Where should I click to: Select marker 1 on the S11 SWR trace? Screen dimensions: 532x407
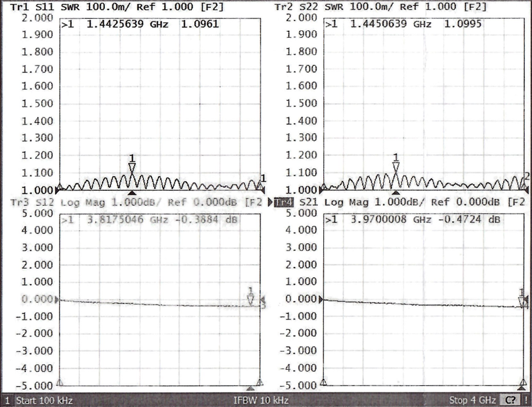click(x=132, y=166)
